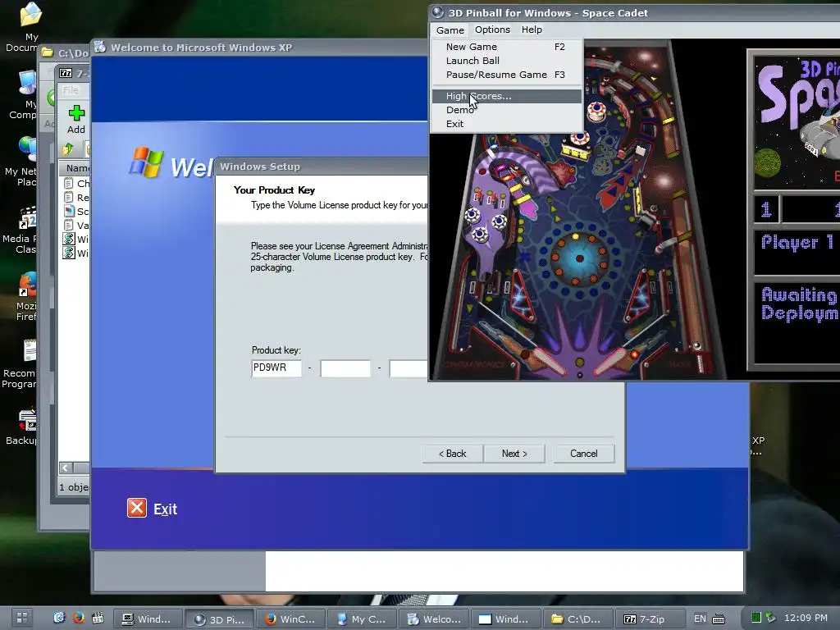Switch to the My C... taskbar button
840x630 pixels.
[362, 619]
